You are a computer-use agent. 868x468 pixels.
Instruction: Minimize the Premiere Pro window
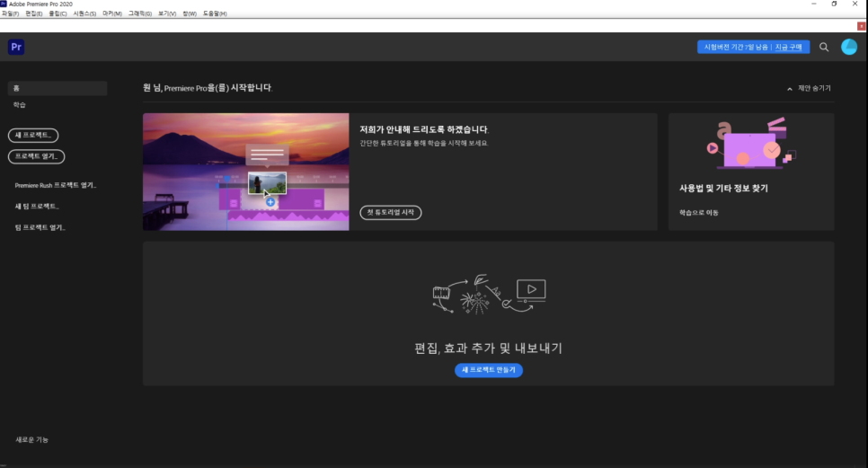pyautogui.click(x=814, y=4)
